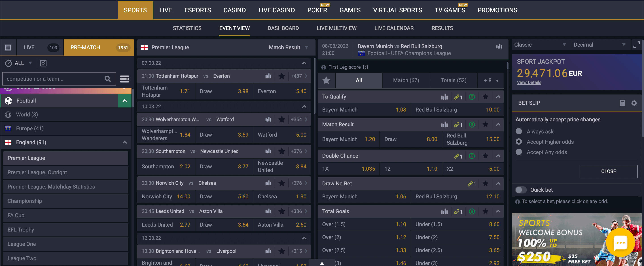Open statistics icon for Tottenham Hotspur vs Everton

point(268,76)
